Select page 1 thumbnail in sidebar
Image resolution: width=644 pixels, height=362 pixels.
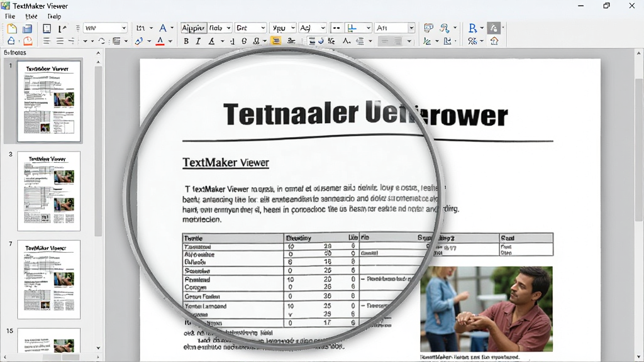49,101
